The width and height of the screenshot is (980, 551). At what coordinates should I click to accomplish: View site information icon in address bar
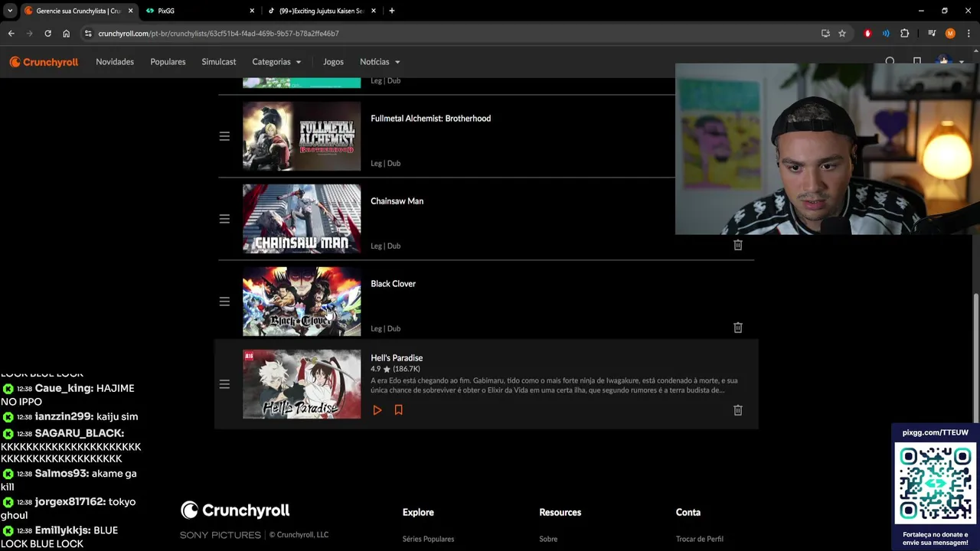88,34
